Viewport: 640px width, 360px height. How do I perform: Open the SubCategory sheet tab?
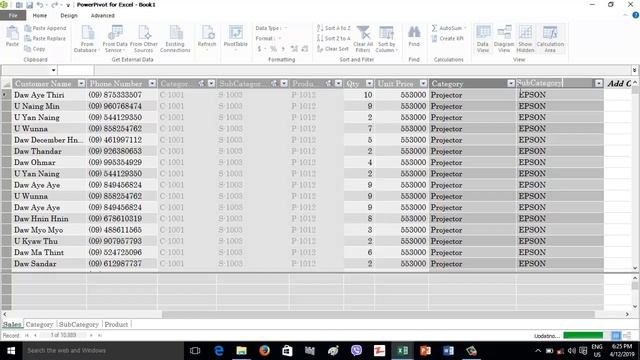click(x=79, y=324)
